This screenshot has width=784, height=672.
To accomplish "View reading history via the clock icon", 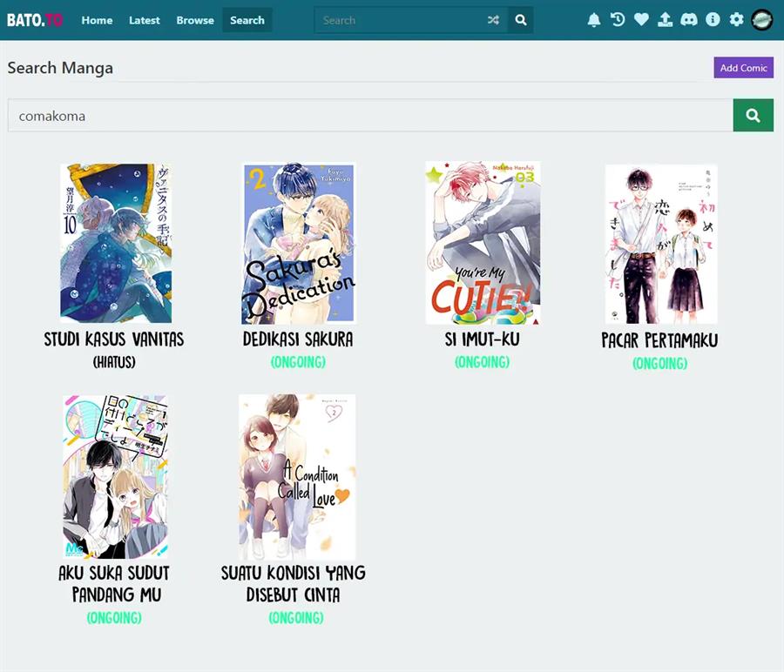I will pyautogui.click(x=618, y=19).
